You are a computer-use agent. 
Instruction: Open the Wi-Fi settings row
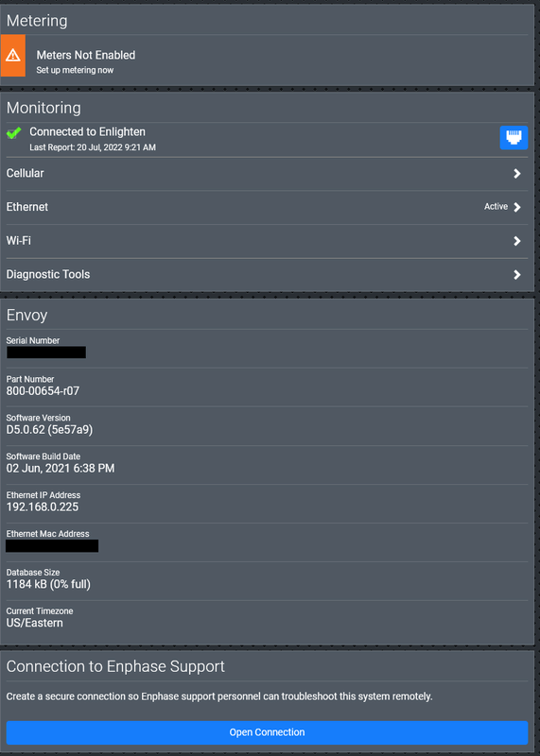[x=267, y=241]
